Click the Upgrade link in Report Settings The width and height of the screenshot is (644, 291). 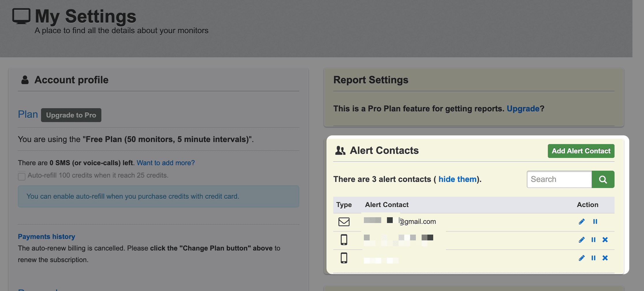click(x=523, y=109)
